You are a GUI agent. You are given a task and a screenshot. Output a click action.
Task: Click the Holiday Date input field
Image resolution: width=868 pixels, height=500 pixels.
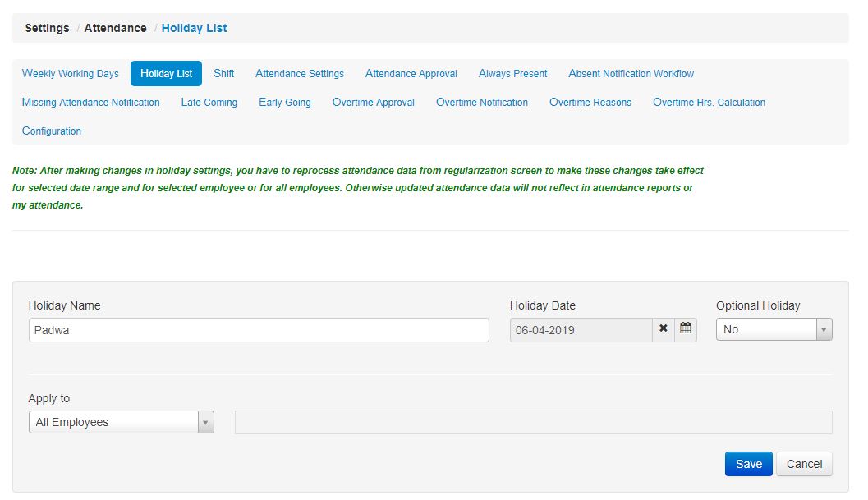tap(581, 330)
